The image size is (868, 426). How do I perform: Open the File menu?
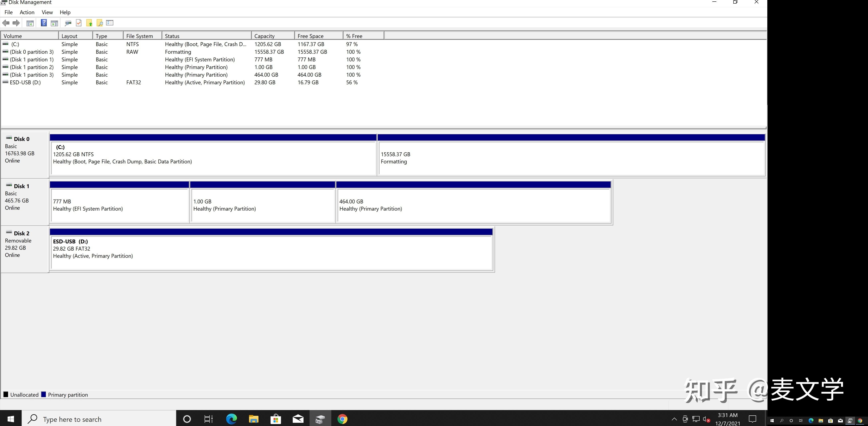coord(8,12)
